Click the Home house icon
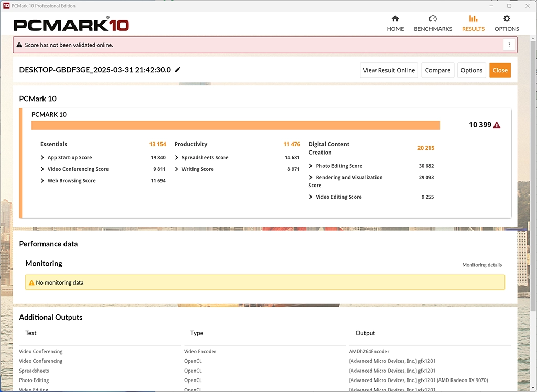 [395, 18]
